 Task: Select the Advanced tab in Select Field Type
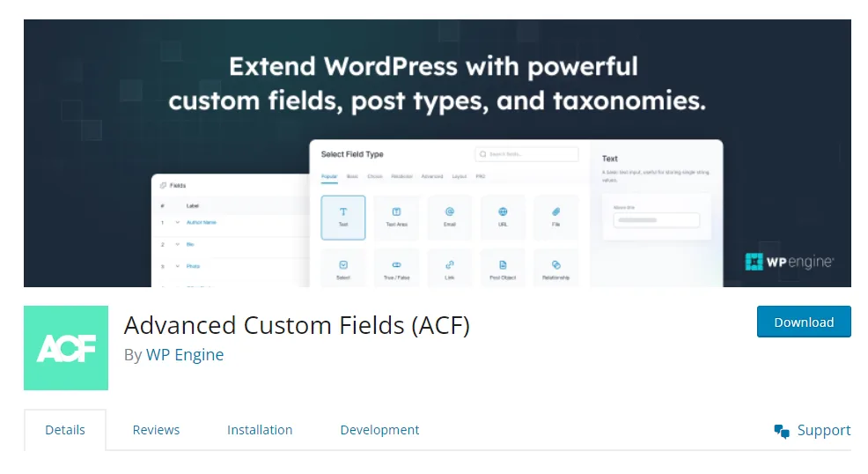tap(432, 176)
